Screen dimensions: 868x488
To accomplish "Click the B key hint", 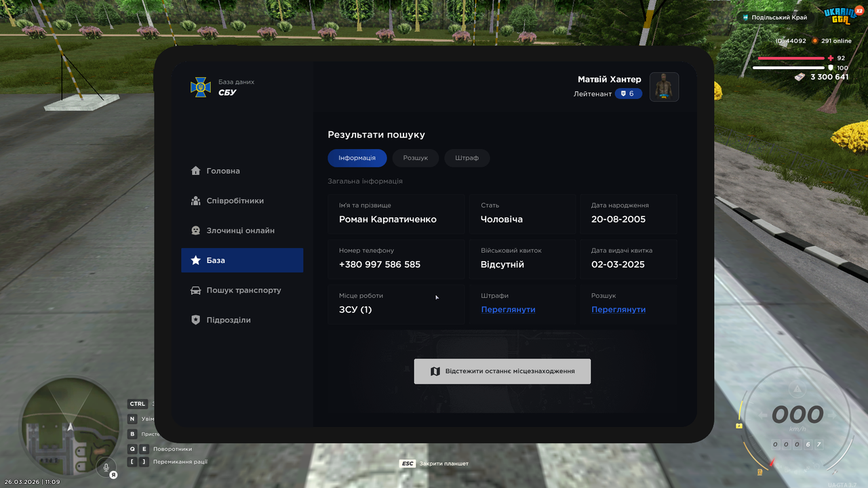I will (x=133, y=434).
